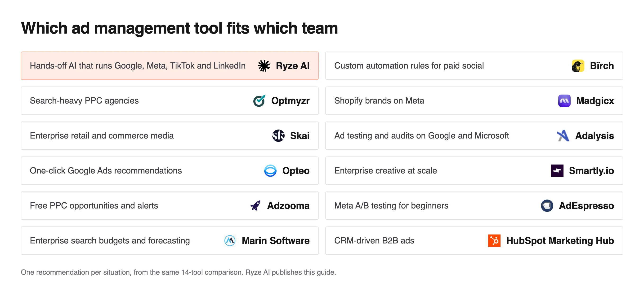Select the Birch tool name
The image size is (644, 295).
pyautogui.click(x=602, y=66)
